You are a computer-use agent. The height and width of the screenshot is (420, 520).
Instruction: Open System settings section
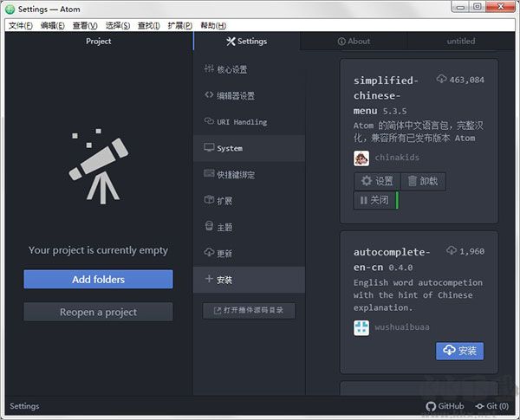pos(249,148)
